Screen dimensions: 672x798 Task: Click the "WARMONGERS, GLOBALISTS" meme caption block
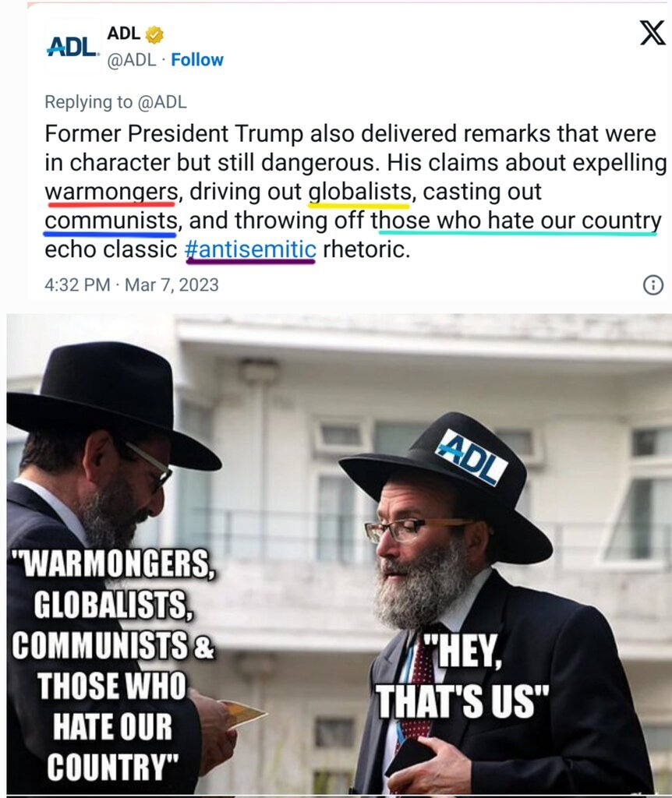click(x=113, y=665)
